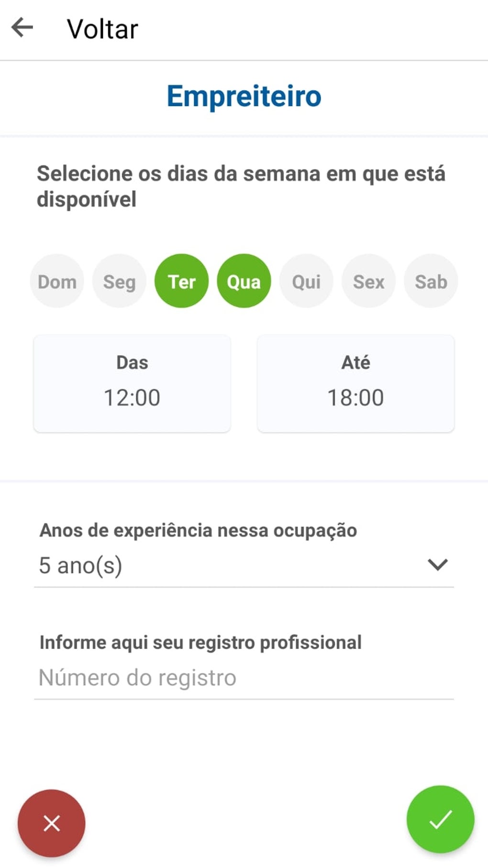Expand the chevron for years of experience
The width and height of the screenshot is (488, 868).
coord(437,565)
